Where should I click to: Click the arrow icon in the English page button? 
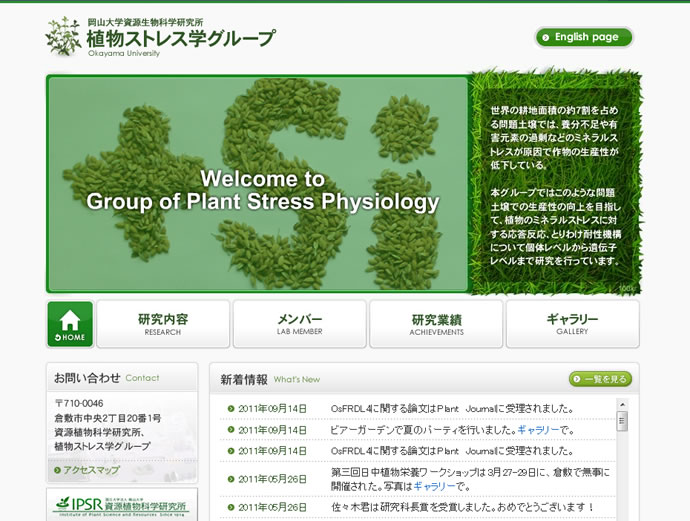tap(546, 38)
